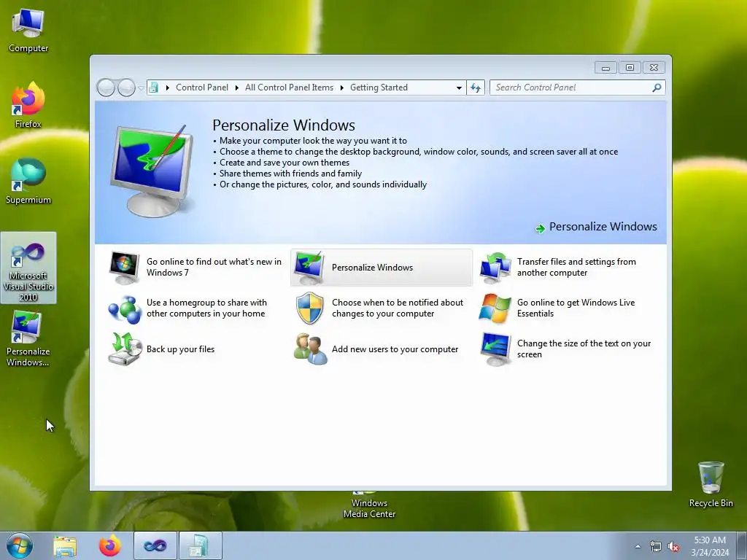This screenshot has height=560, width=747.
Task: Open Windows Explorer from taskbar
Action: coord(65,545)
